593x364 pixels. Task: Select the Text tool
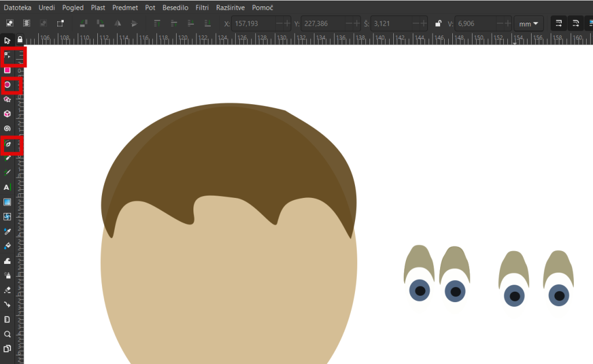[7, 187]
